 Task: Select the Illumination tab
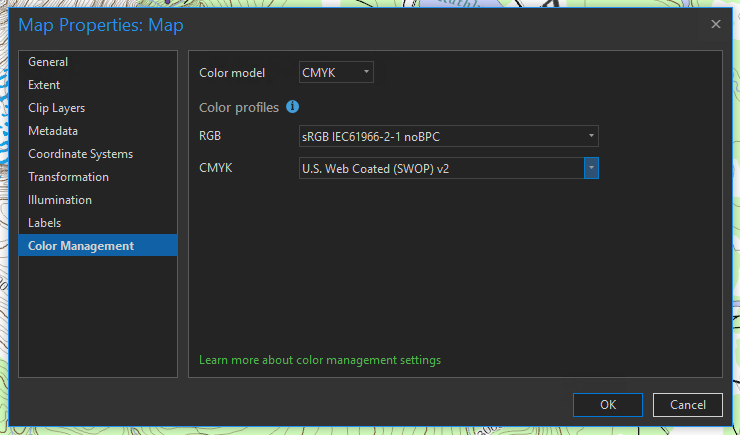98,200
